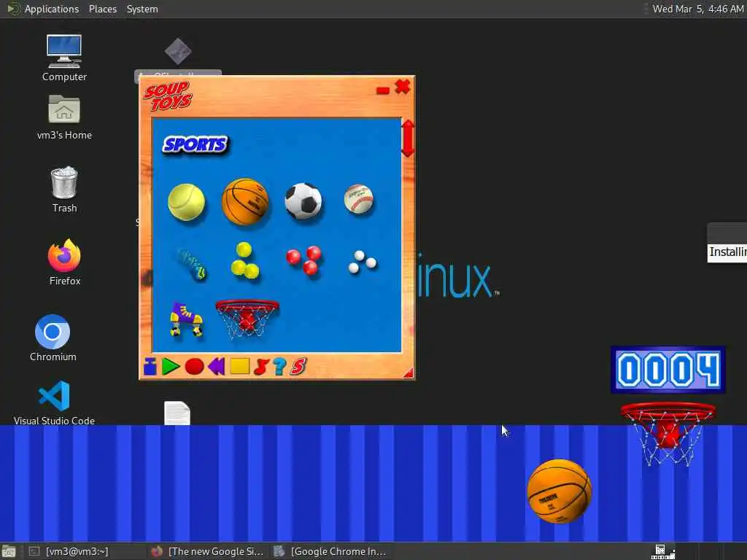
Task: Select the gray diamond desktop icon
Action: (178, 51)
